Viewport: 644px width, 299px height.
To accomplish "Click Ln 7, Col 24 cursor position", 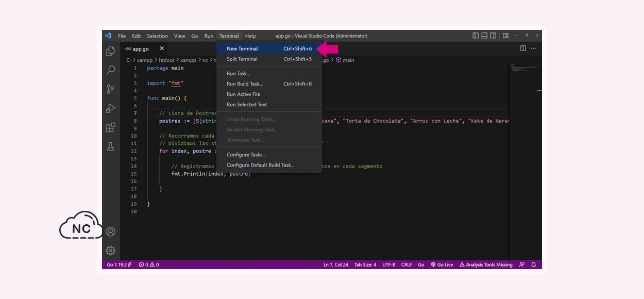I will [336, 264].
